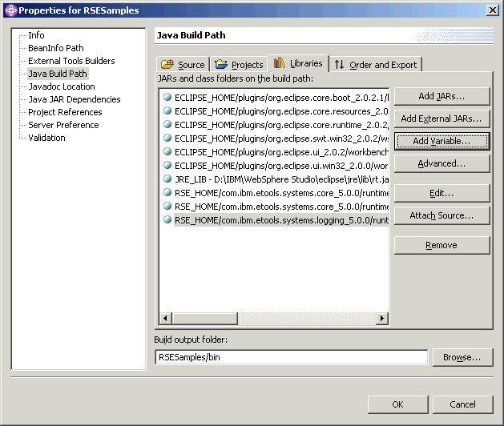
Task: Remove the selected library entry
Action: [442, 245]
